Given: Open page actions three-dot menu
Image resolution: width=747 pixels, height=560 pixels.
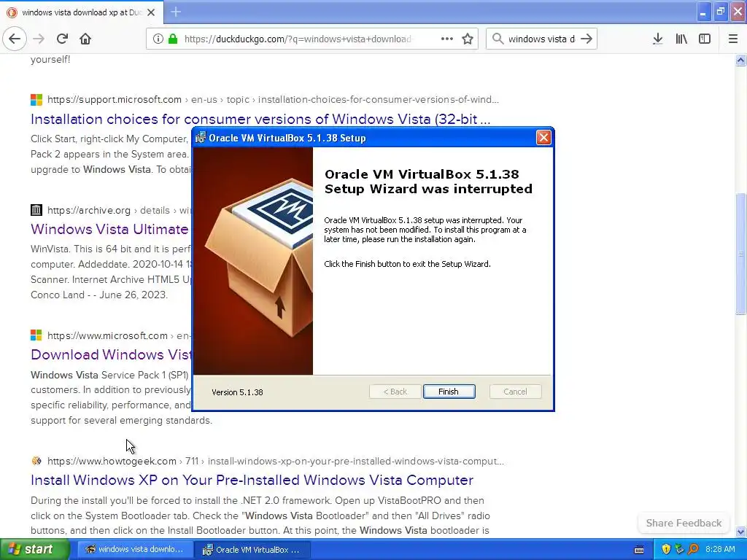Looking at the screenshot, I should tap(447, 39).
